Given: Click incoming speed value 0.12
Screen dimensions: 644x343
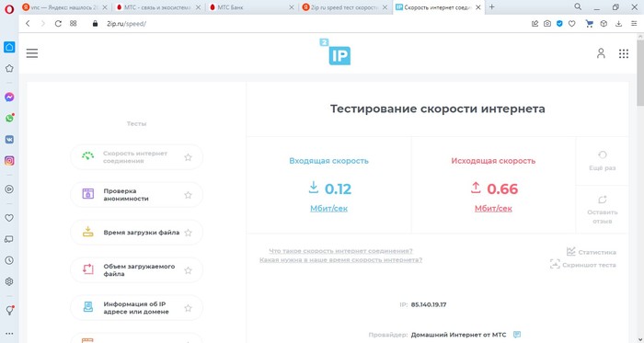Looking at the screenshot, I should (338, 189).
